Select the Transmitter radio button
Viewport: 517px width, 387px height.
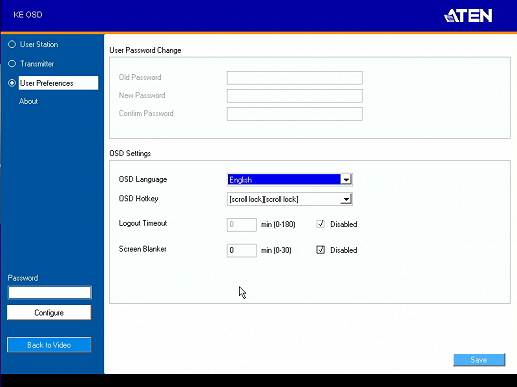12,63
